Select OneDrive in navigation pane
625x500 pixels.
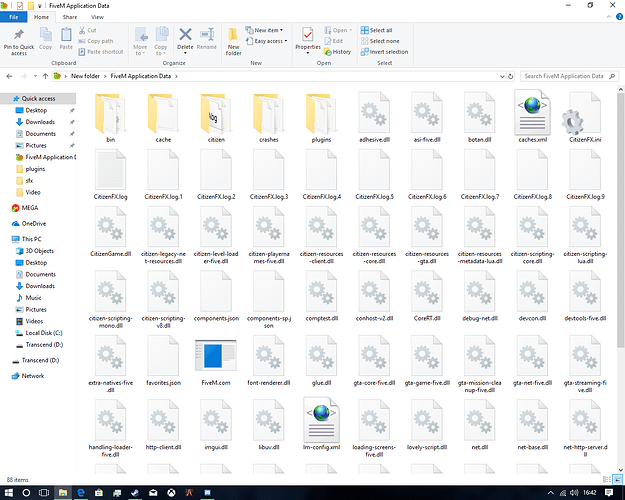(x=33, y=224)
